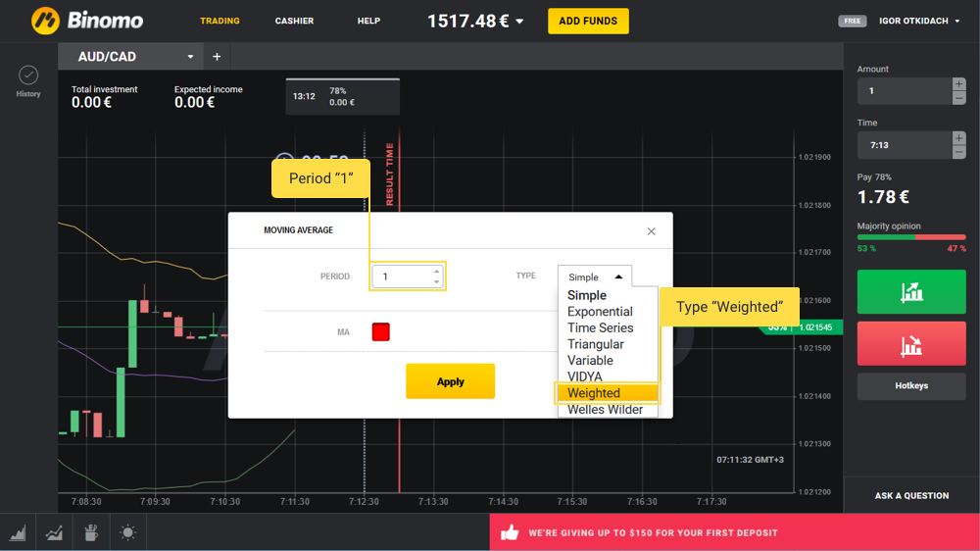
Task: Choose Exponential moving average type
Action: tap(600, 312)
